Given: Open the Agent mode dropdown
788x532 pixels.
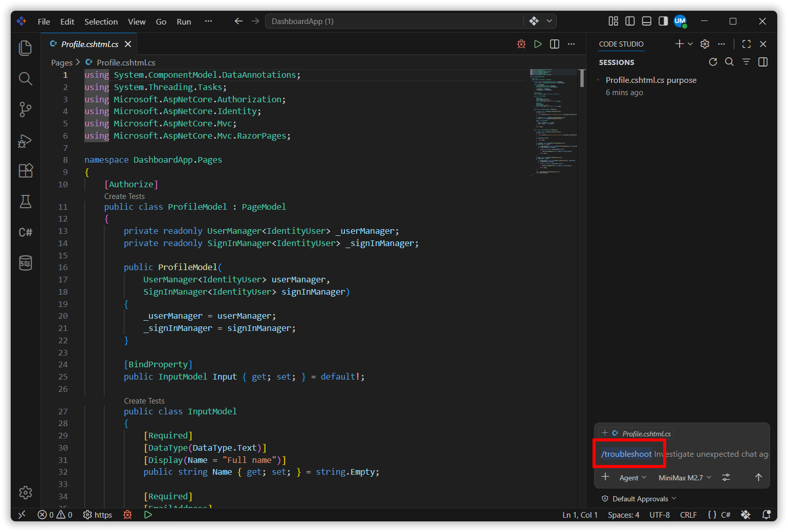Looking at the screenshot, I should [x=633, y=478].
